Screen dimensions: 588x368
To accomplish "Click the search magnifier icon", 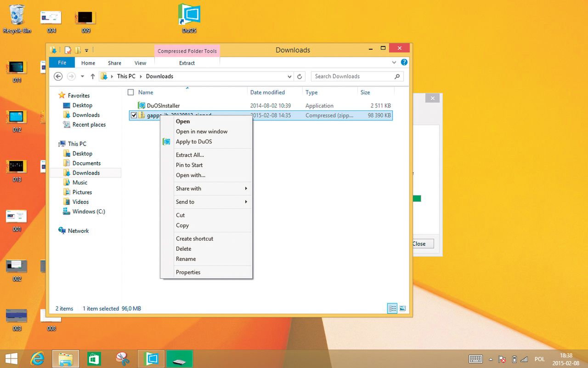I will point(397,76).
